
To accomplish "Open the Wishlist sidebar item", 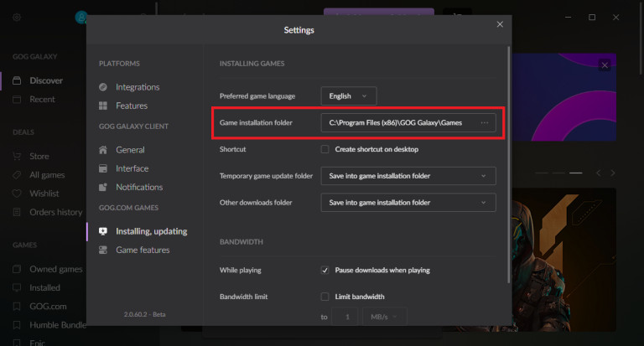I will pos(44,194).
